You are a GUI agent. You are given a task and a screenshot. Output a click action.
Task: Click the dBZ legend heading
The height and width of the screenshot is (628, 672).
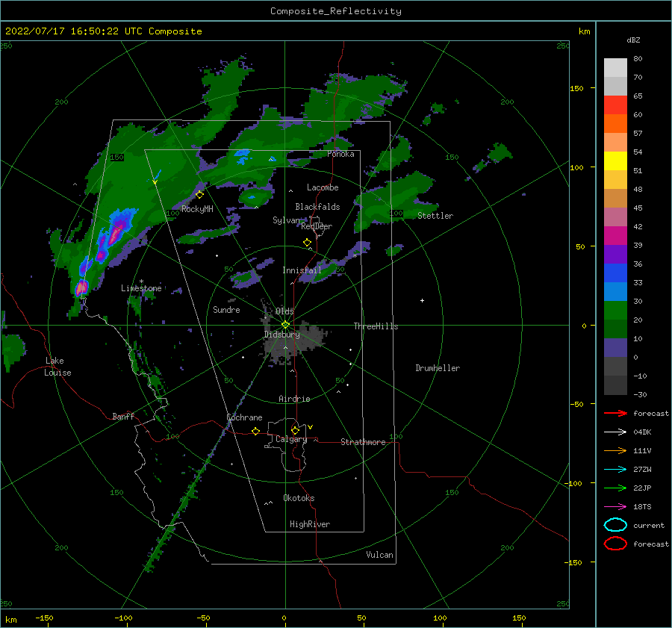click(633, 40)
